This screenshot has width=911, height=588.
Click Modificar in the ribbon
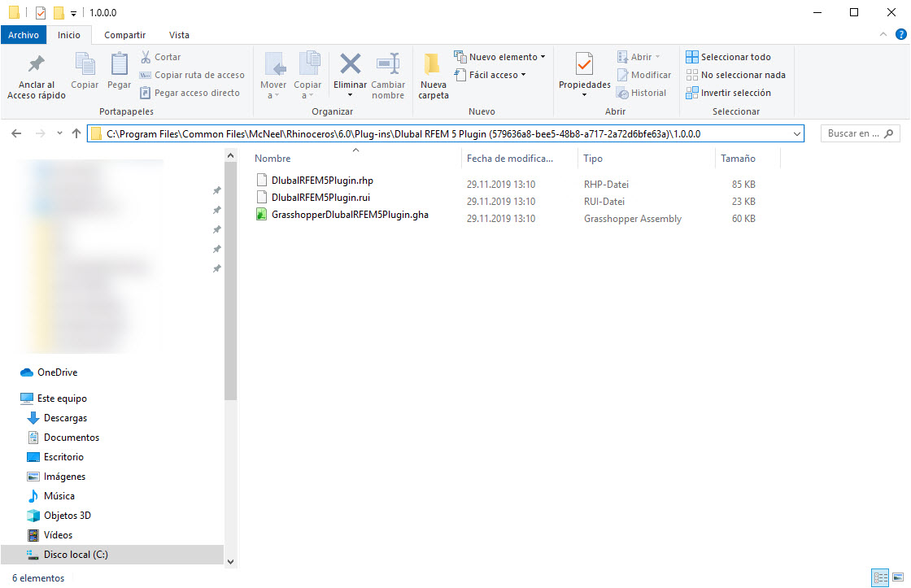643,75
